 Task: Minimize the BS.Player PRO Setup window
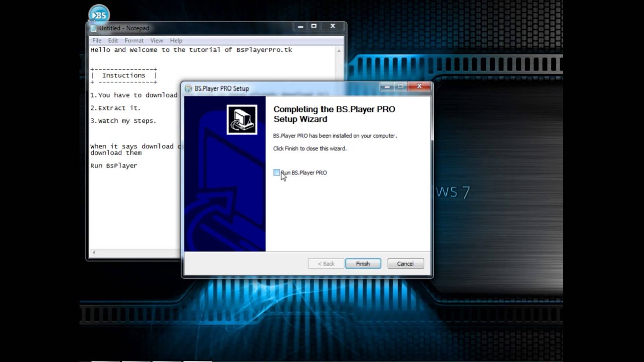(x=387, y=86)
